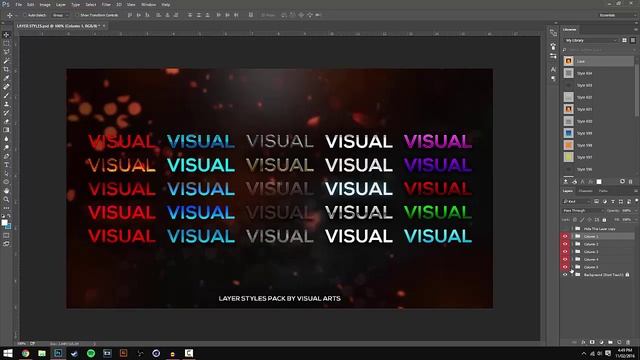The height and width of the screenshot is (360, 640).
Task: Select the Eraser tool
Action: coord(6,121)
